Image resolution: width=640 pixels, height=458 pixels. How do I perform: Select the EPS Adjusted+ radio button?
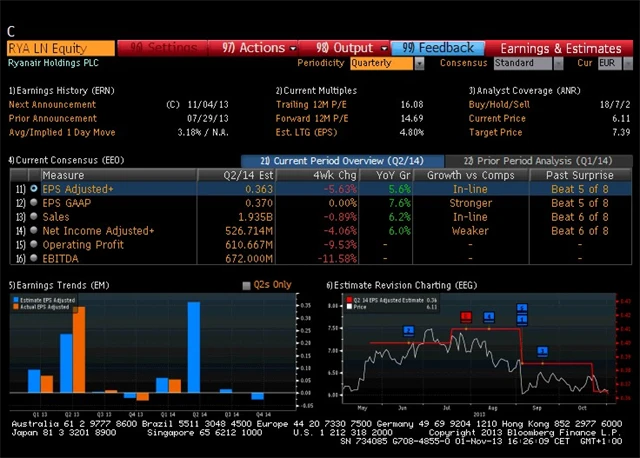tap(34, 189)
